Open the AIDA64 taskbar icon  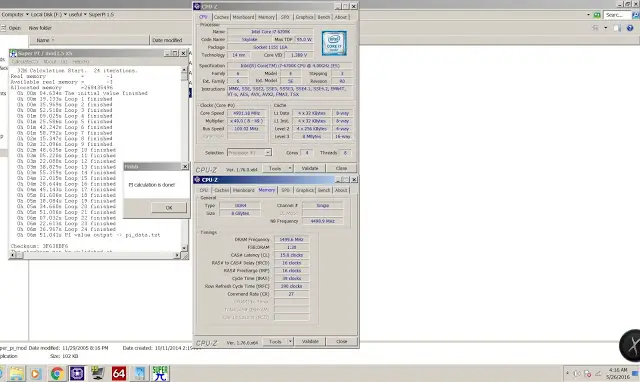click(119, 373)
